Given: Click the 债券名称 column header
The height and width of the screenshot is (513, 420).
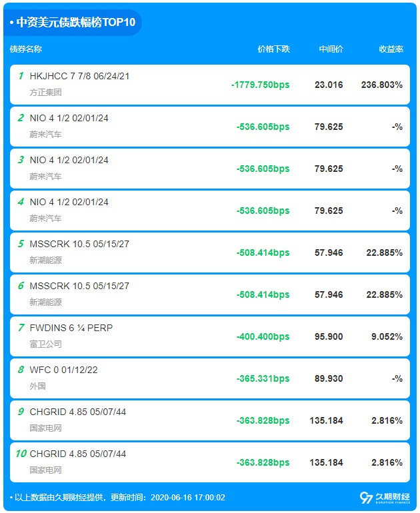Looking at the screenshot, I should click(26, 49).
